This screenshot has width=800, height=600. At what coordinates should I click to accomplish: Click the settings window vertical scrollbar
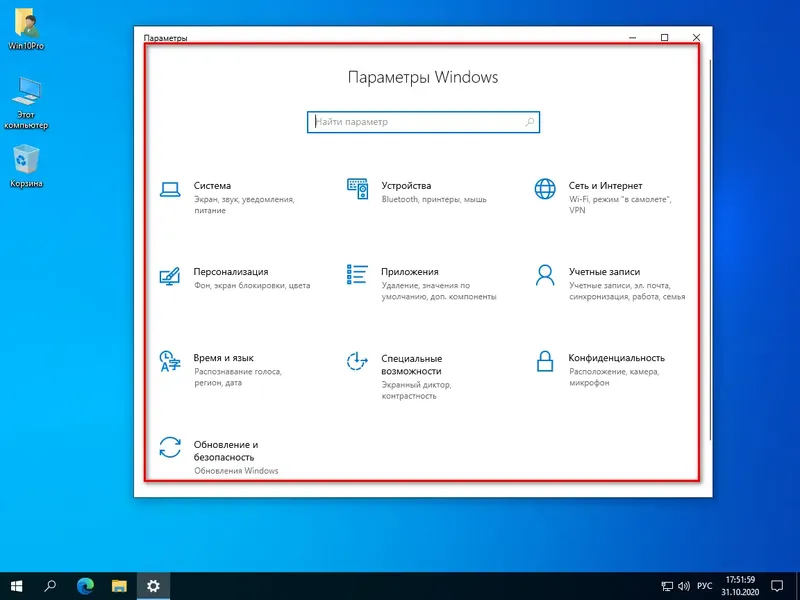(x=709, y=250)
